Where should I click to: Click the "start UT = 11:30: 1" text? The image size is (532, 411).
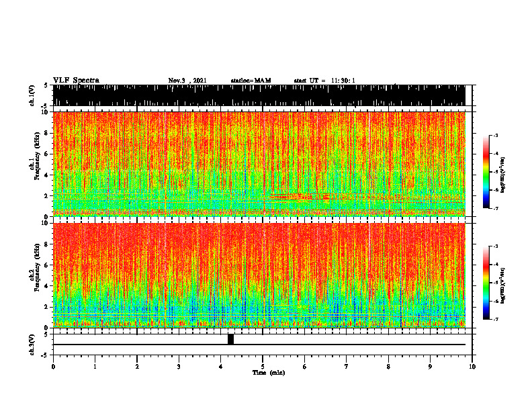[324, 81]
